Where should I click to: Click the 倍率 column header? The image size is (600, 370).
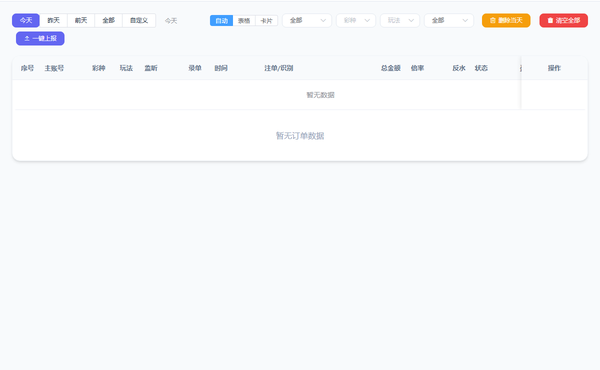coord(417,68)
